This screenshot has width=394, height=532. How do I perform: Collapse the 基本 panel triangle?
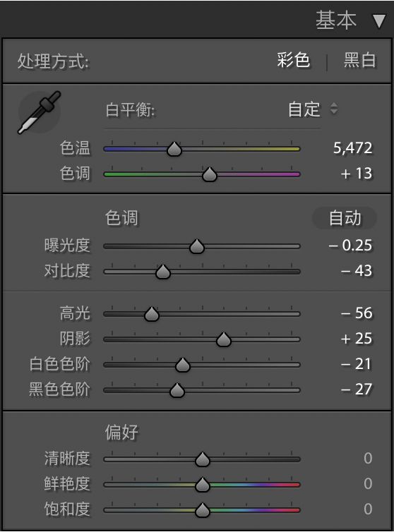point(379,21)
